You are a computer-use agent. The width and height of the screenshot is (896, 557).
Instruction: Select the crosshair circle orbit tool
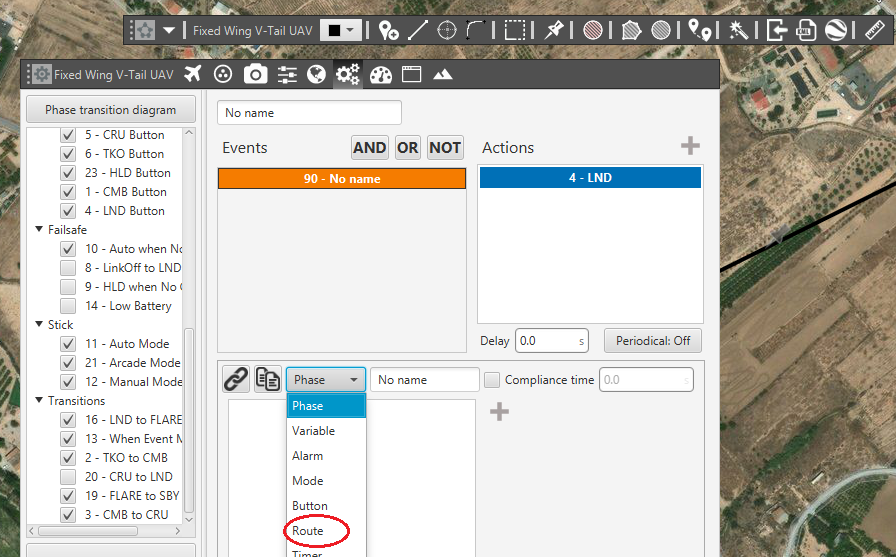[447, 30]
